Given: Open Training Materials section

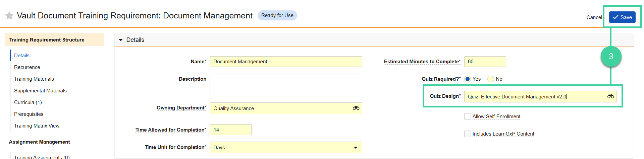Looking at the screenshot, I should pos(34,79).
